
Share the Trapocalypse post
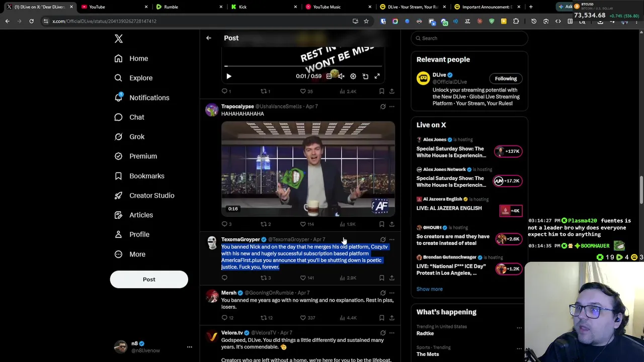click(x=392, y=224)
